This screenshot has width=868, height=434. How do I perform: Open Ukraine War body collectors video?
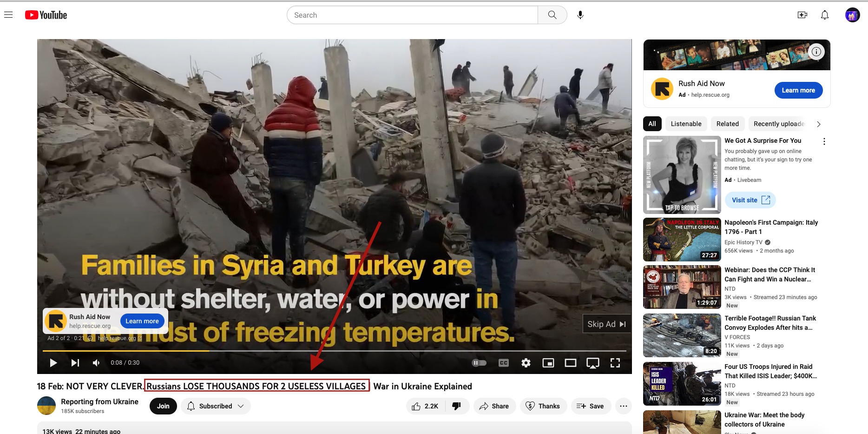pos(764,420)
